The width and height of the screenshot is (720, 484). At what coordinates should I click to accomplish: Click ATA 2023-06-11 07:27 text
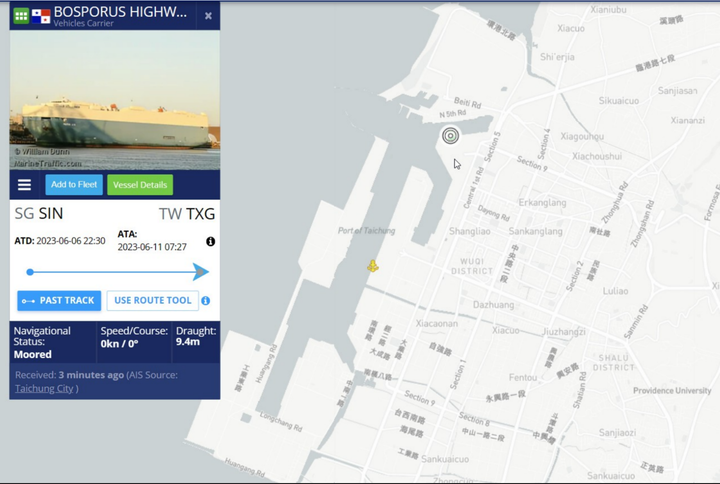click(152, 241)
